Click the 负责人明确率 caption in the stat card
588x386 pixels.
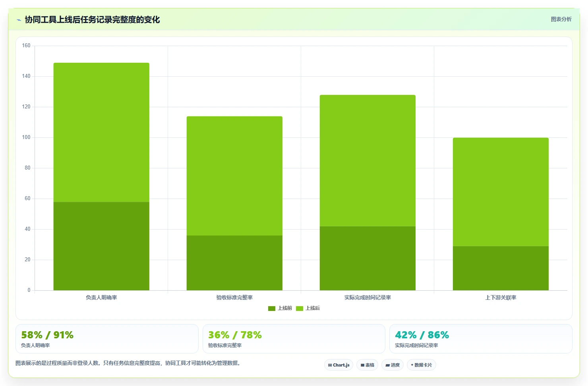[x=35, y=345]
